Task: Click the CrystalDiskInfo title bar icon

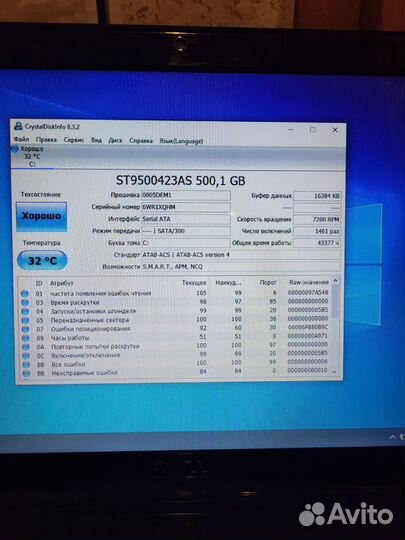Action: 18,126
